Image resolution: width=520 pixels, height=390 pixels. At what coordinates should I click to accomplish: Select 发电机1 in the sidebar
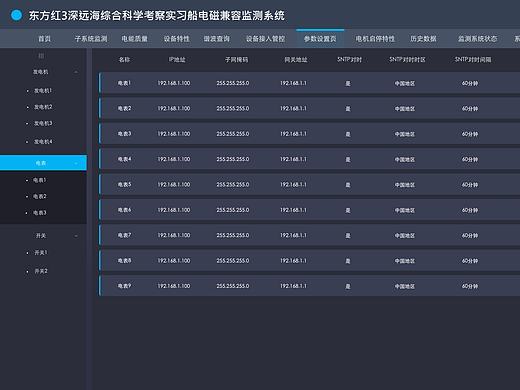(x=43, y=91)
